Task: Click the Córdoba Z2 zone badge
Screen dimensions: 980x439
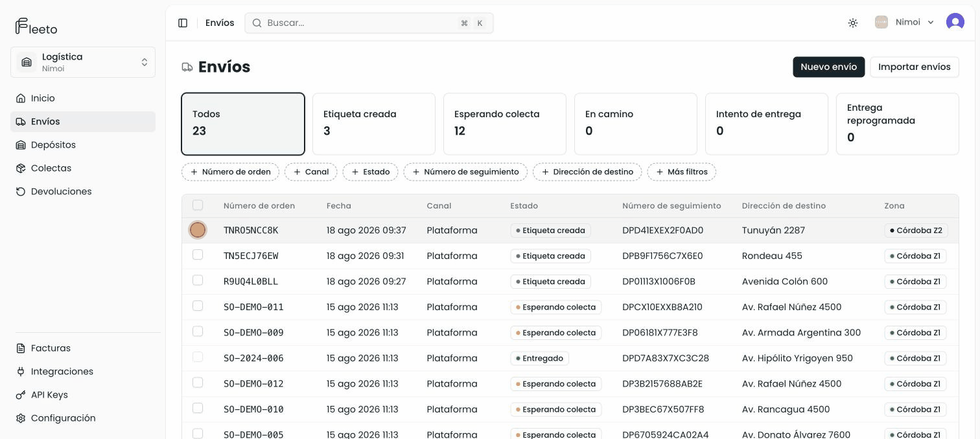Action: point(916,231)
